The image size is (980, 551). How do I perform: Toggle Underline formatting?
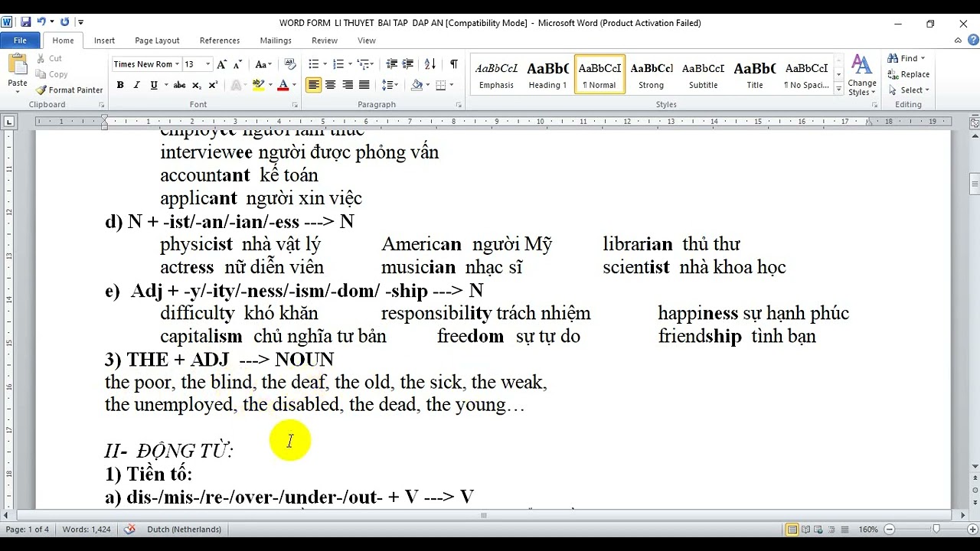(154, 85)
